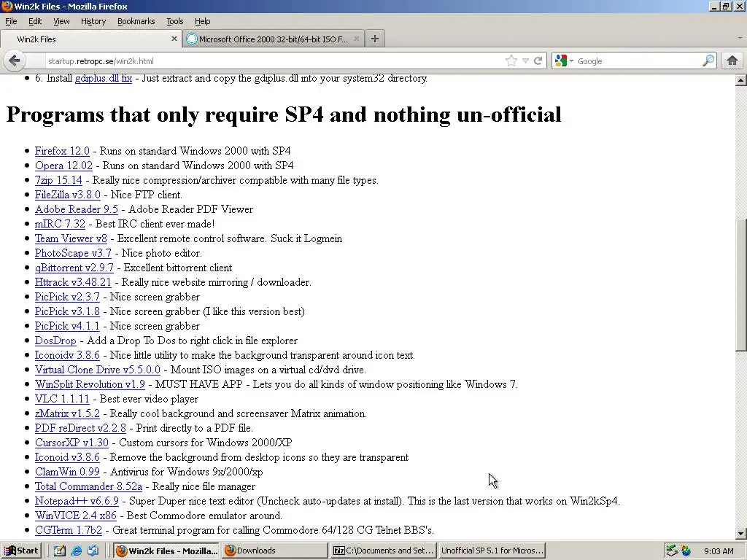
Task: Click the search magnifier icon
Action: 708,61
